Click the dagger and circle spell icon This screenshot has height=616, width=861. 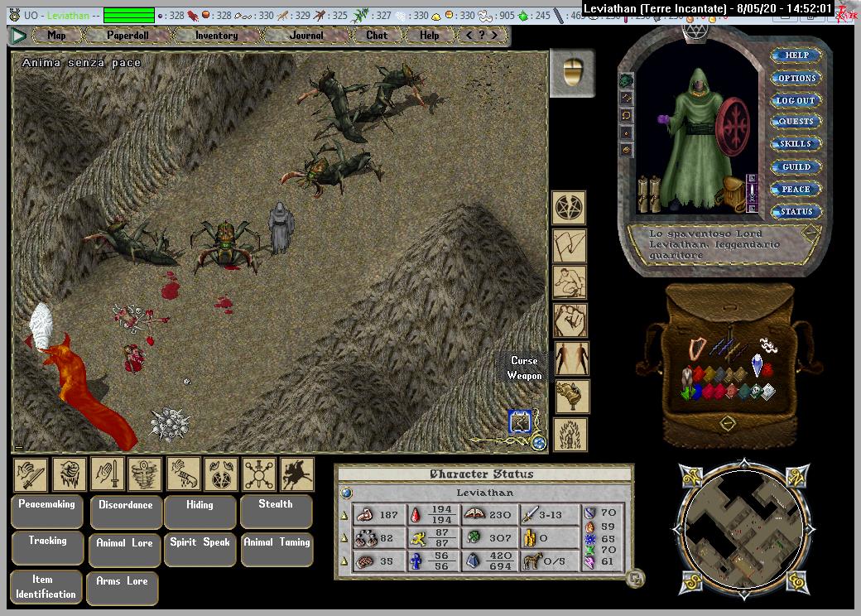(x=259, y=474)
